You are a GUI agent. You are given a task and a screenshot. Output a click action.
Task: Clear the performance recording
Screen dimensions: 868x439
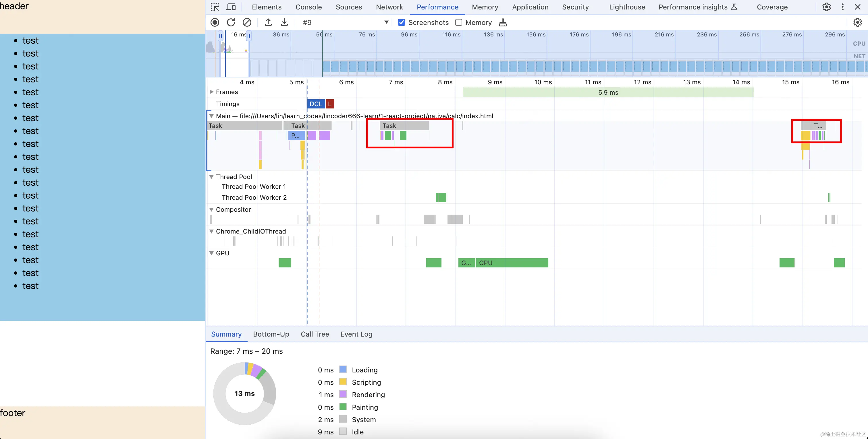(x=247, y=22)
